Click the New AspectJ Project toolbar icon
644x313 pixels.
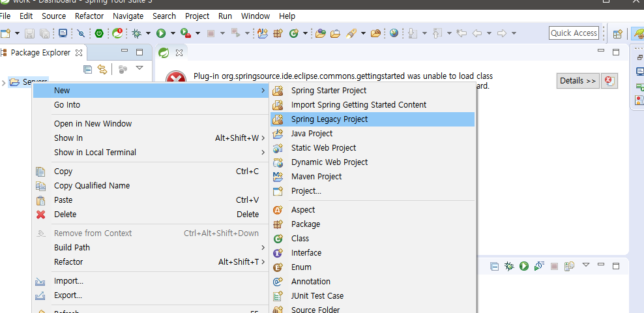click(263, 33)
